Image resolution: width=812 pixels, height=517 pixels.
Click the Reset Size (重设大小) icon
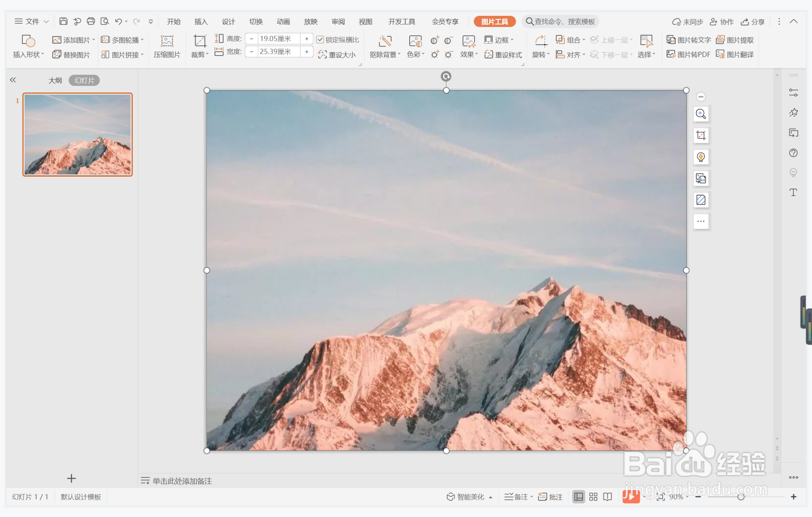click(322, 55)
